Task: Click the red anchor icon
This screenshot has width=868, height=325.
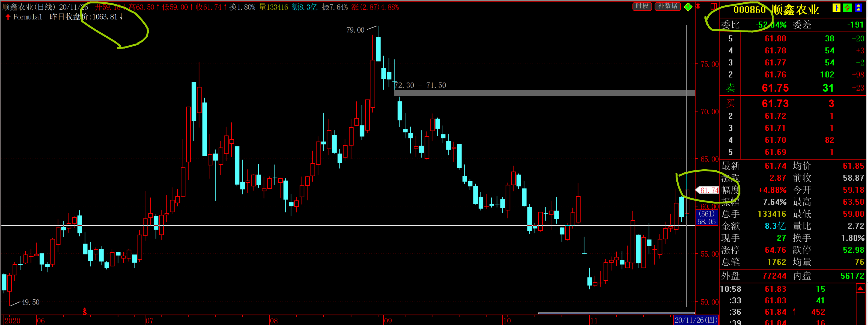Action: click(698, 6)
